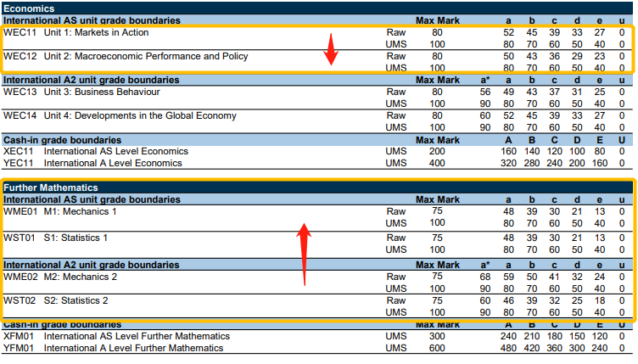Click the red downward arrow in Economics table
Screen dimensions: 638x364
[331, 49]
